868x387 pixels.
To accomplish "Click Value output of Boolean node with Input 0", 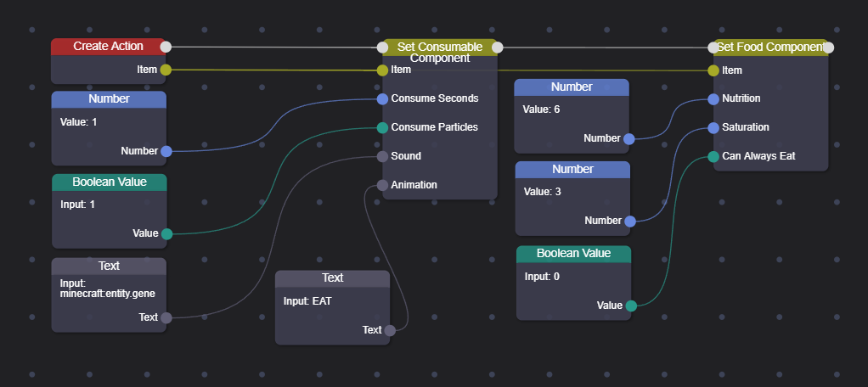I will pyautogui.click(x=630, y=306).
